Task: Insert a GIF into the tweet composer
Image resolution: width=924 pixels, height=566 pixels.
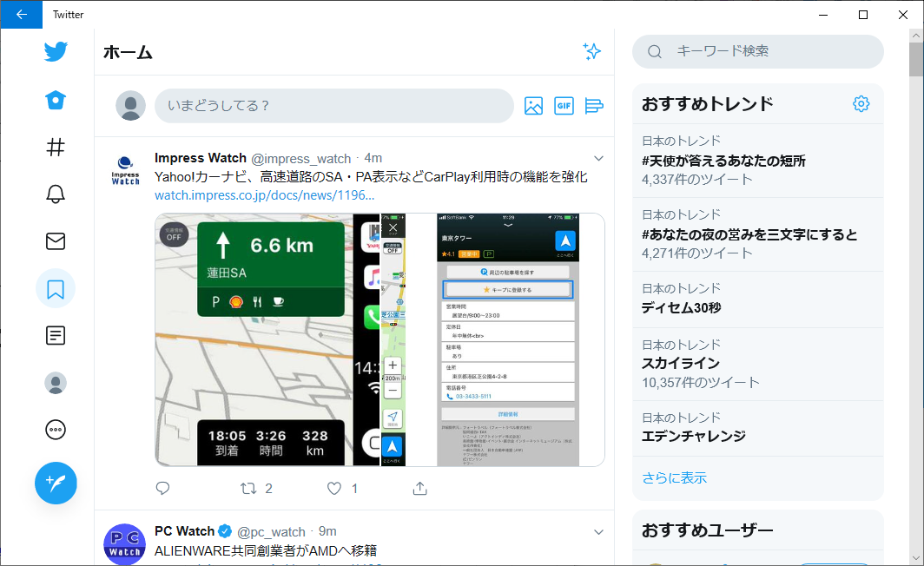Action: click(564, 105)
